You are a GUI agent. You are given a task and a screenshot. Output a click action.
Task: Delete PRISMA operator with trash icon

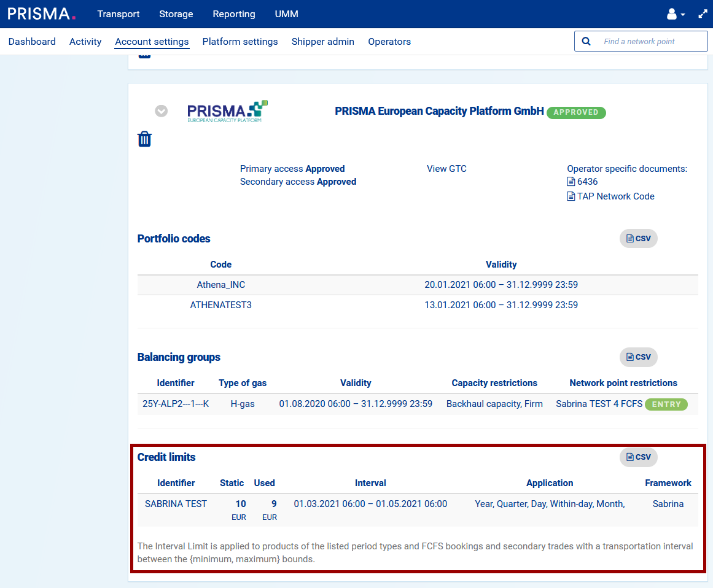click(144, 139)
